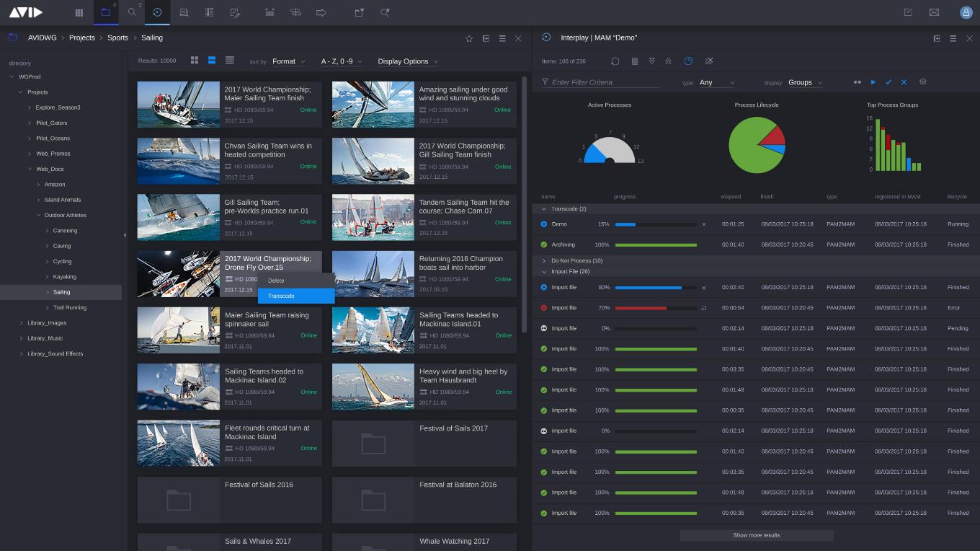980x551 pixels.
Task: Switch to large grid tile view
Action: pos(195,61)
